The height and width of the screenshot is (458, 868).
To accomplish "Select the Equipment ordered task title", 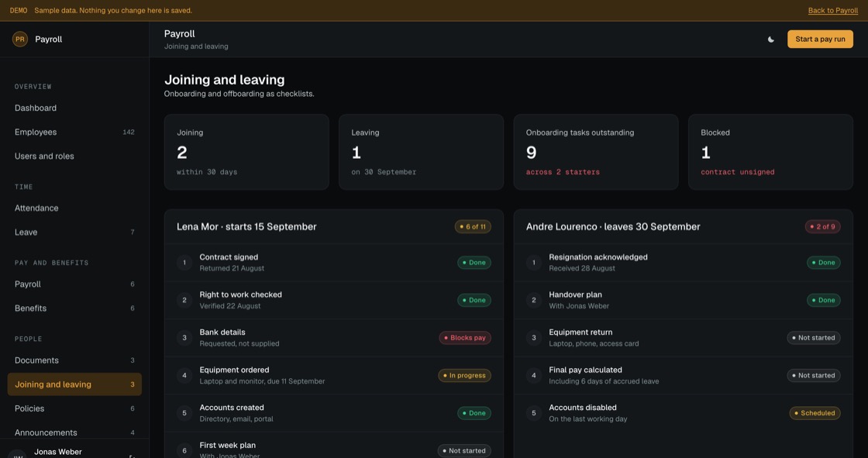I will [235, 370].
